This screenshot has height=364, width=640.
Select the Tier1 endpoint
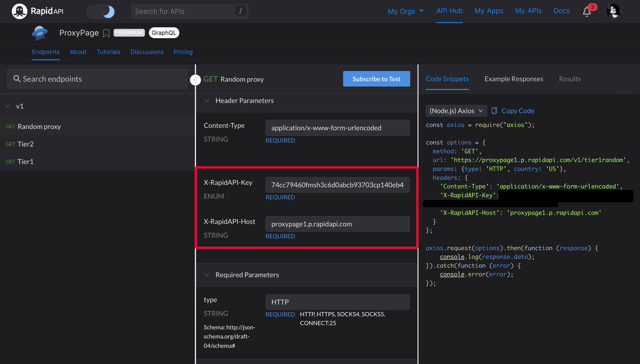coord(97,162)
